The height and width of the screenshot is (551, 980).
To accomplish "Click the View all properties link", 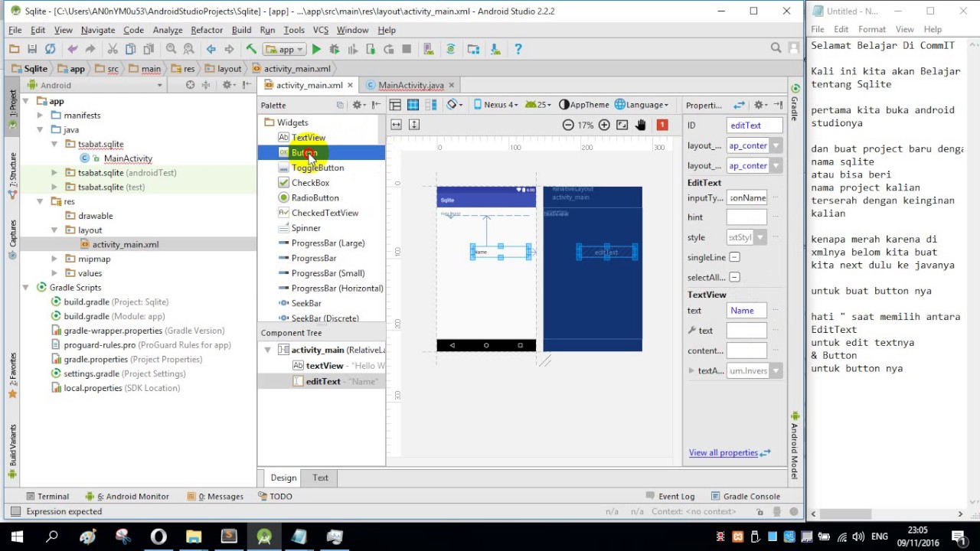I will pos(723,452).
